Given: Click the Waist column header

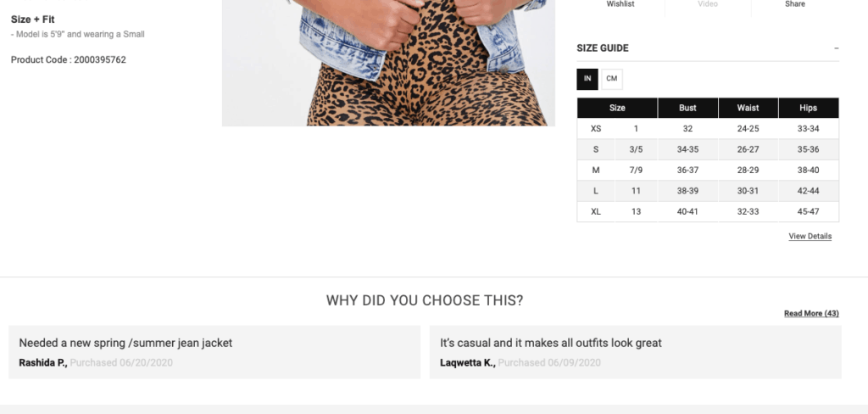Looking at the screenshot, I should (x=748, y=108).
